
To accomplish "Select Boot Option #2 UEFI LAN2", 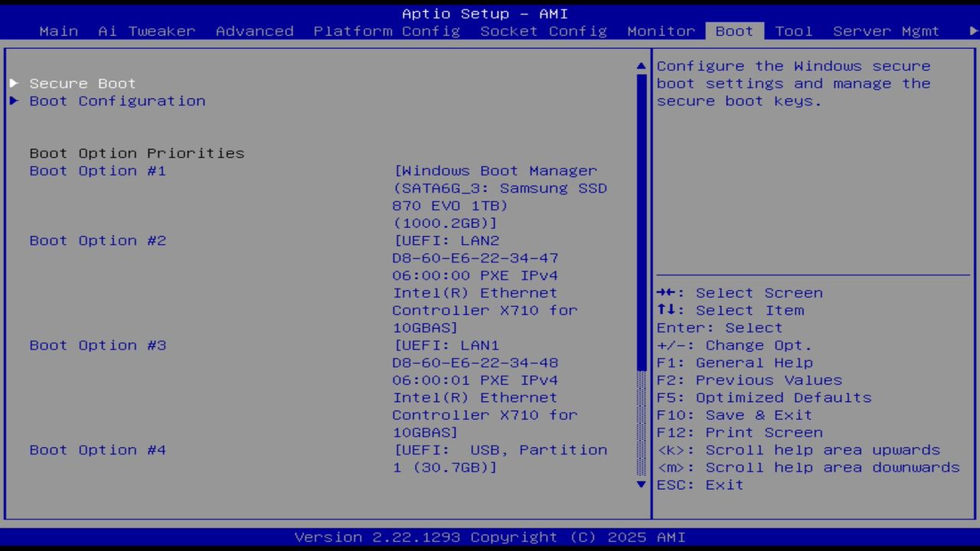I will click(97, 240).
